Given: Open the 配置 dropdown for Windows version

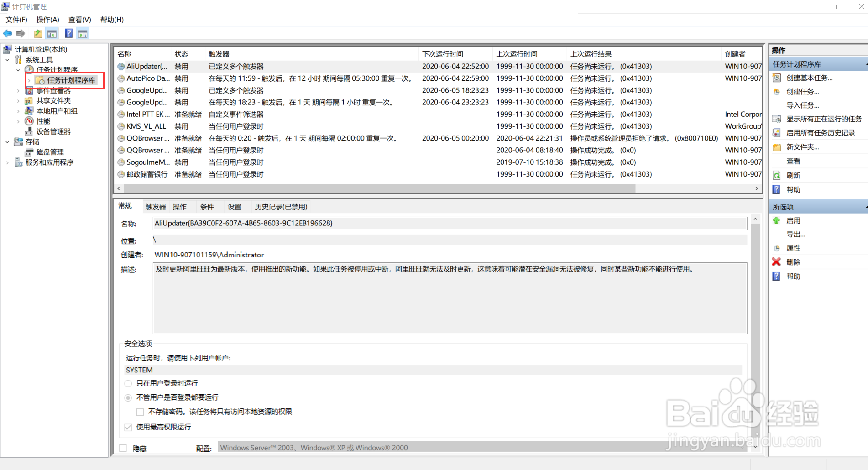Looking at the screenshot, I should tap(482, 448).
